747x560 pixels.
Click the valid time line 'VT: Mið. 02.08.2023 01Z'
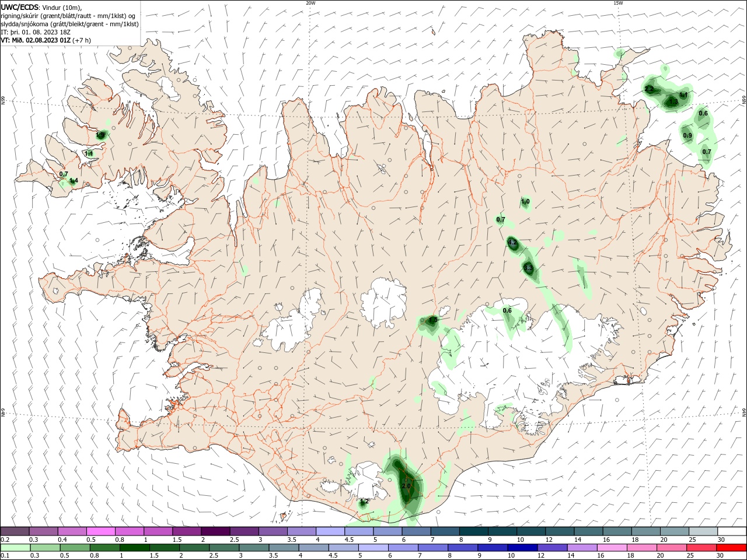[x=36, y=40]
